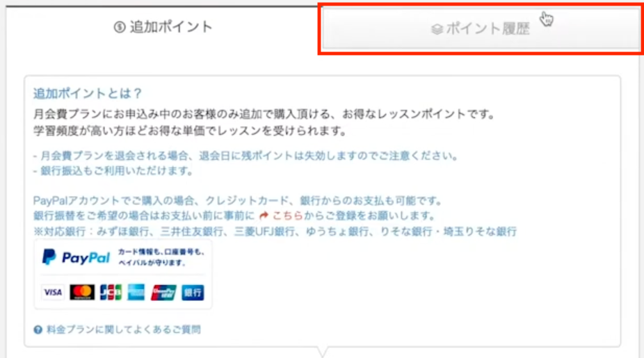Click the VISA card icon
Screen dimensions: 644x358
point(53,293)
